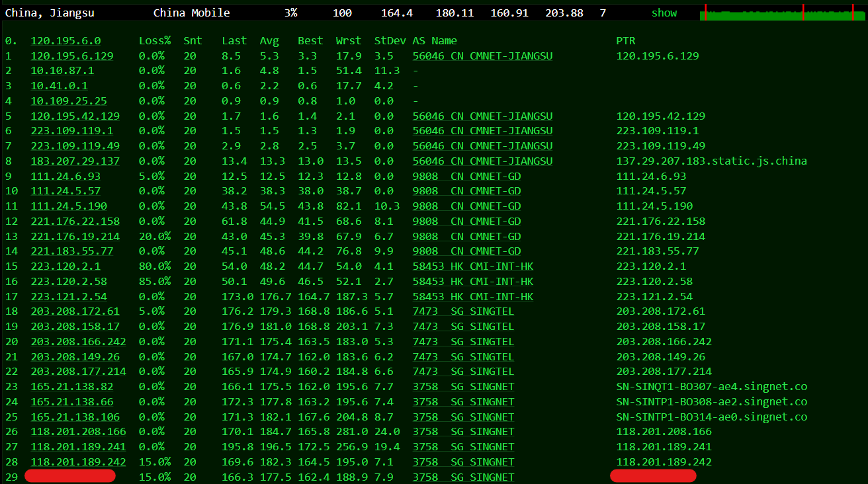Viewport: 868px width, 484px height.
Task: Open IP link 223.121.2.54 in hop 17
Action: click(x=69, y=297)
